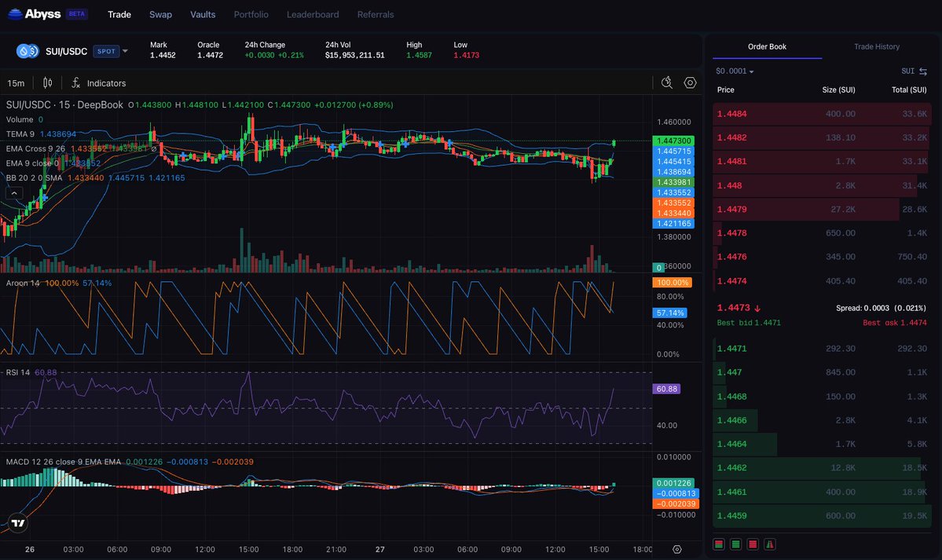Screen dimensions: 942x560
Task: Click the TradingView logo on the chart
Action: coord(17,522)
